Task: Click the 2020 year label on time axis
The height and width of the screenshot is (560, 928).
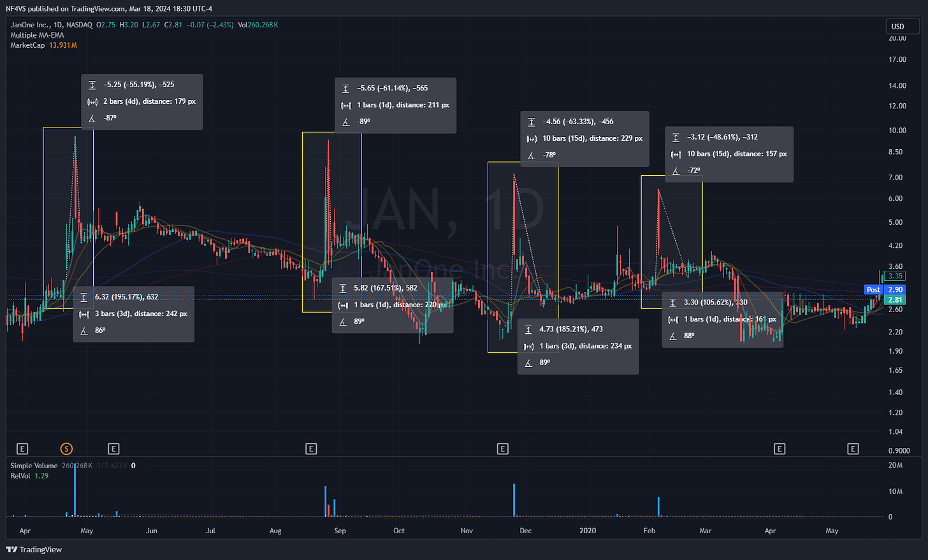Action: point(588,531)
